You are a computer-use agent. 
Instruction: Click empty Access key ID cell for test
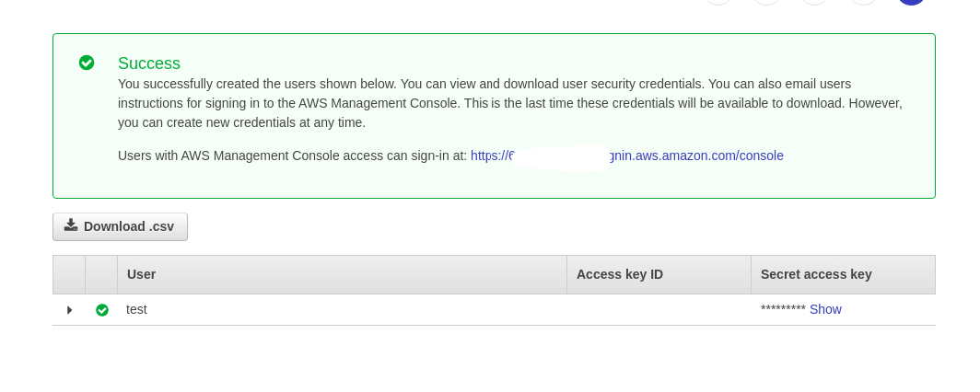658,309
